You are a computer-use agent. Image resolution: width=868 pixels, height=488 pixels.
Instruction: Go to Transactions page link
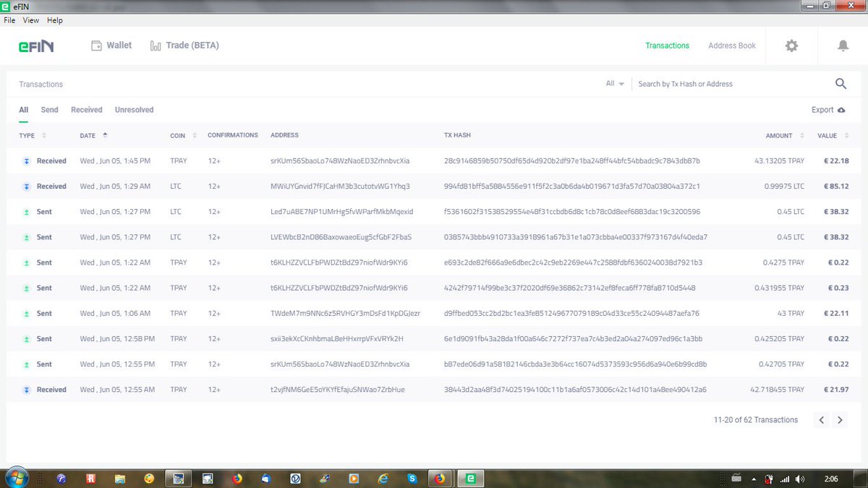(667, 46)
